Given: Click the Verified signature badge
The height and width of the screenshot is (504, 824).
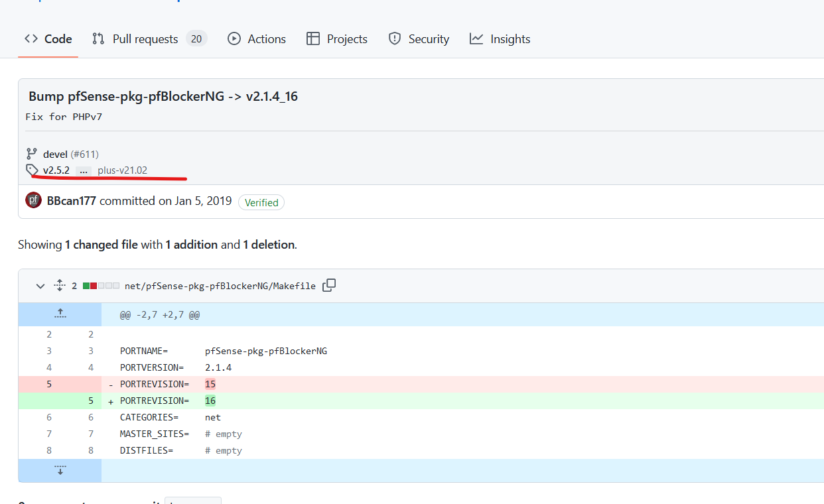Looking at the screenshot, I should click(261, 202).
